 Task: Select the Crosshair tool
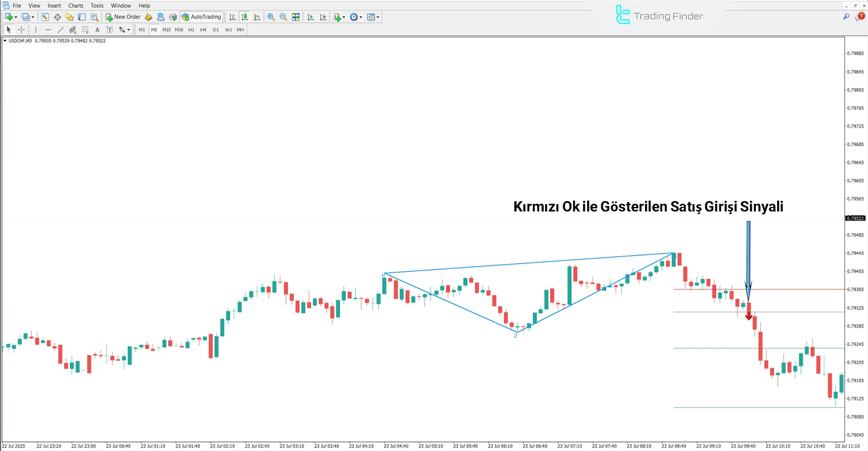pos(21,29)
